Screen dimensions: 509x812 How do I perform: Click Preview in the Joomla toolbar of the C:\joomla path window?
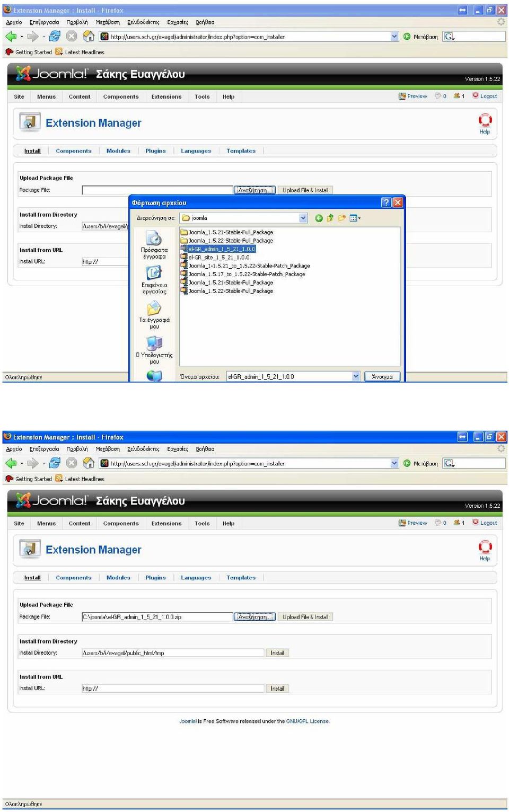click(x=413, y=523)
